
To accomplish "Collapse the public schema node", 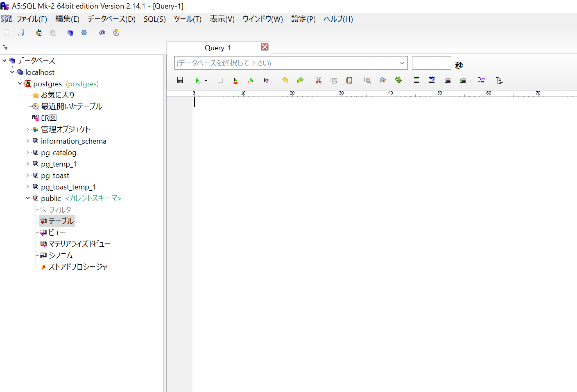I will click(28, 198).
